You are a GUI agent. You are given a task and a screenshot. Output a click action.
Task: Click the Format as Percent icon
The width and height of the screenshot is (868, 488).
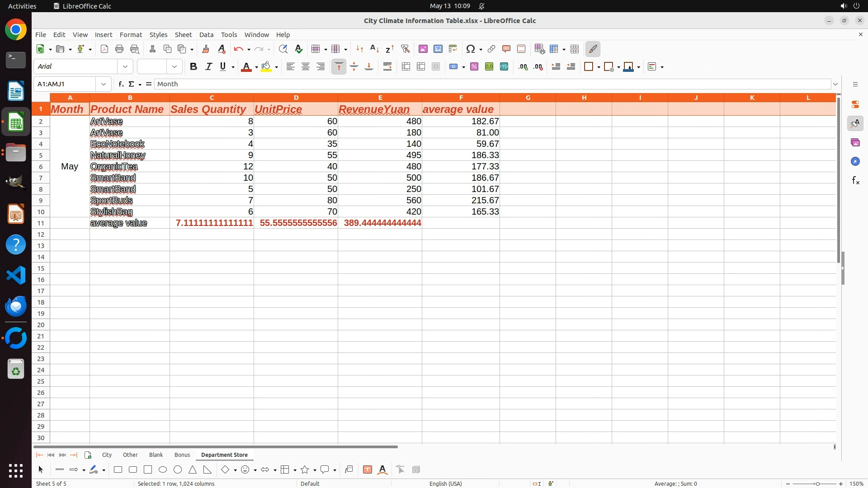(x=474, y=67)
